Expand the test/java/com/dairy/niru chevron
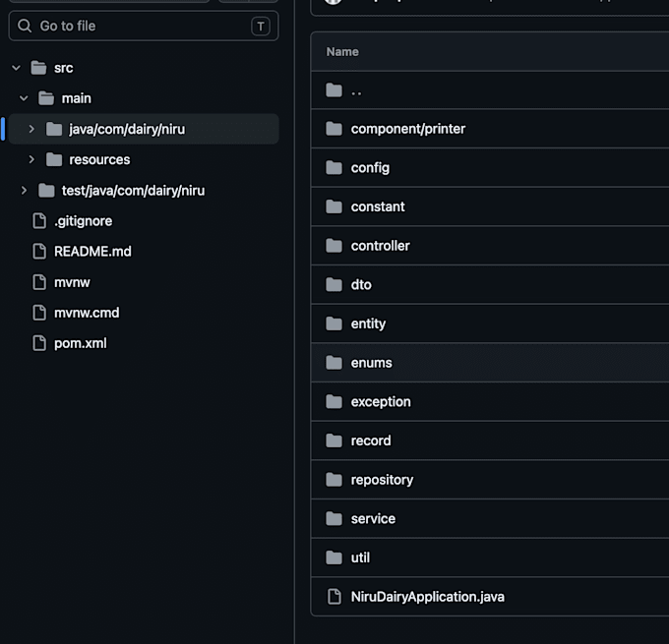 tap(24, 190)
